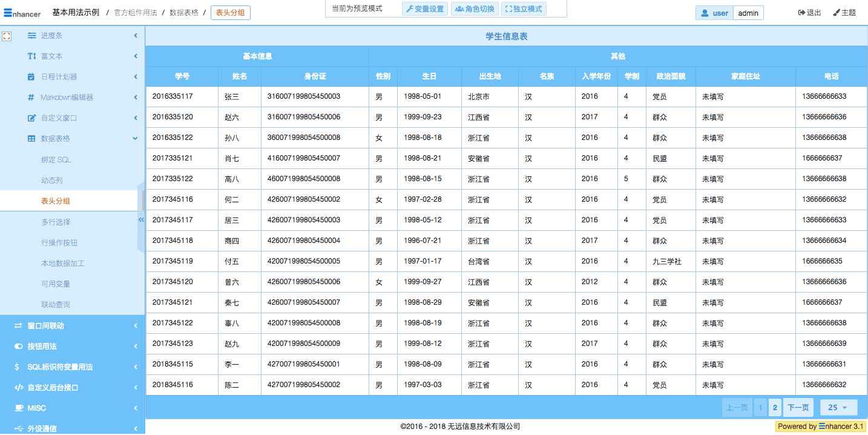Image resolution: width=868 pixels, height=435 pixels.
Task: Click the fullscreen icon at sidebar top-left
Action: click(7, 36)
